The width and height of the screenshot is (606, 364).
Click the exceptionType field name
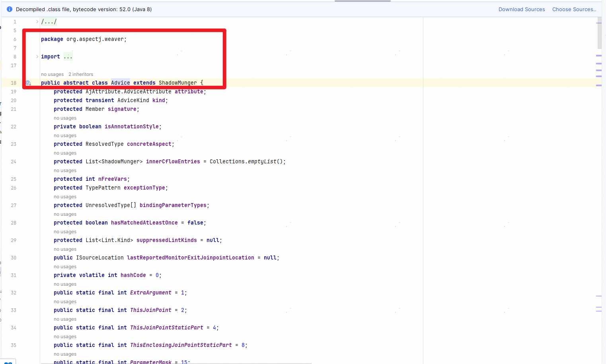(x=144, y=188)
